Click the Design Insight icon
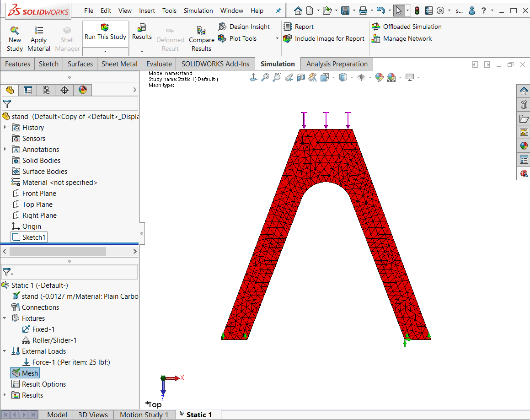The height and width of the screenshot is (420, 530). (223, 27)
